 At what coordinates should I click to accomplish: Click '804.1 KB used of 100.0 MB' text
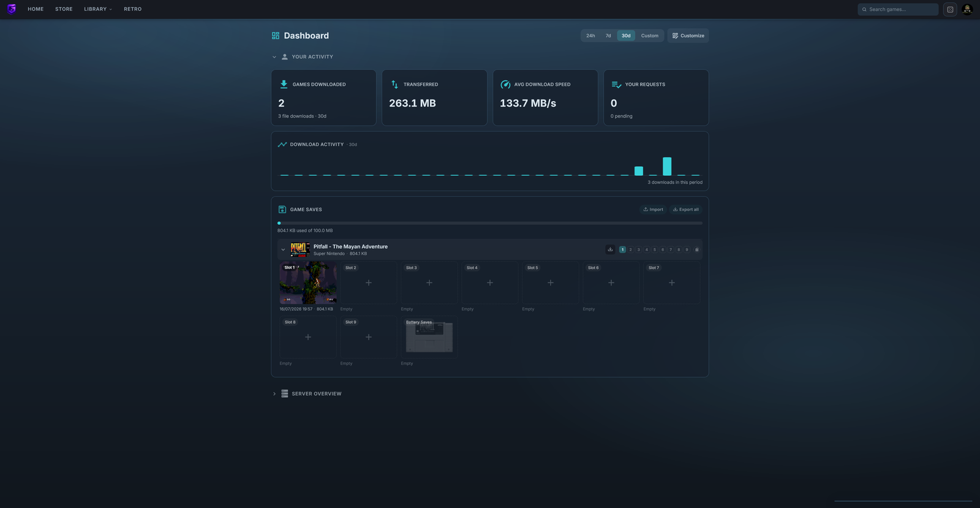(x=305, y=230)
